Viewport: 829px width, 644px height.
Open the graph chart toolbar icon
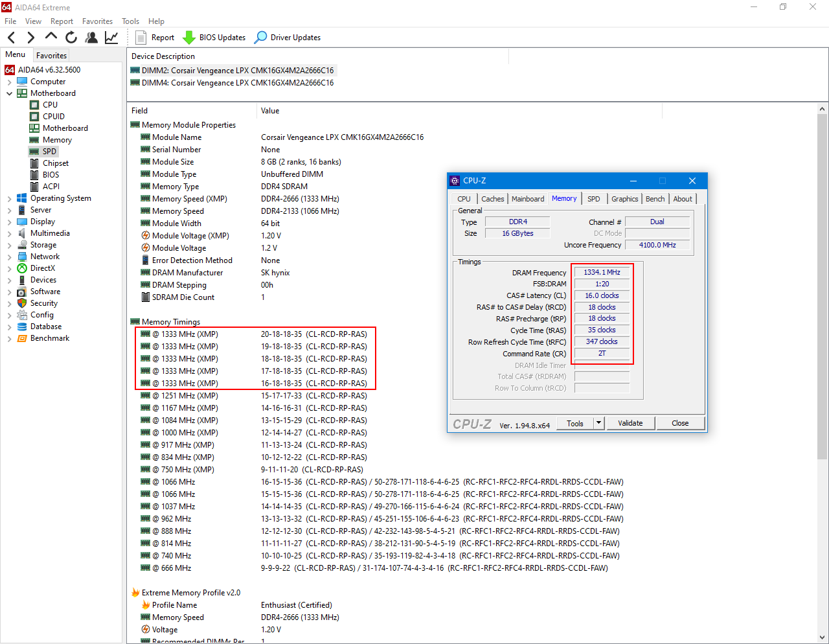point(111,38)
